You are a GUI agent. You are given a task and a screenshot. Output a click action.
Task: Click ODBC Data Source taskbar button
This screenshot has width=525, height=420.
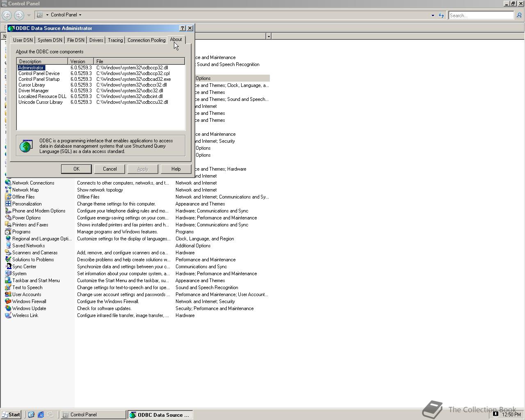click(x=160, y=415)
